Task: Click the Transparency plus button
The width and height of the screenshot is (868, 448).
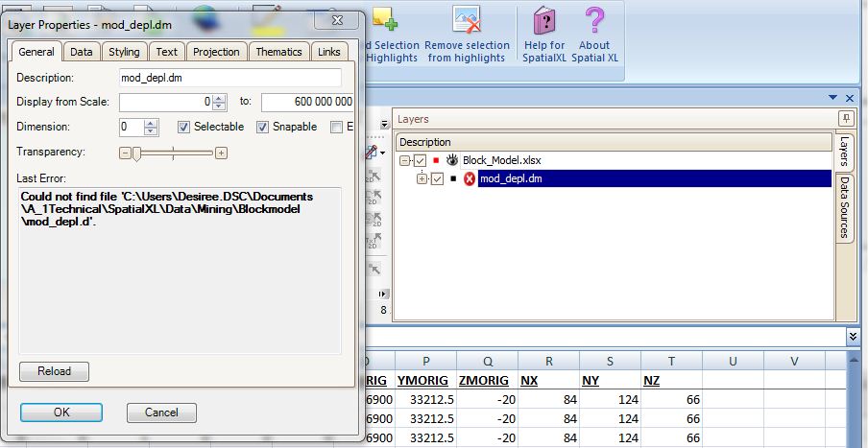Action: [221, 153]
